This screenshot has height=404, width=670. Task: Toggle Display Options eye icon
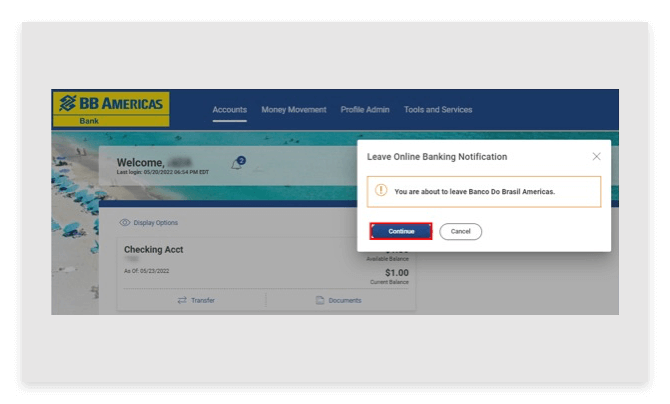pyautogui.click(x=124, y=222)
